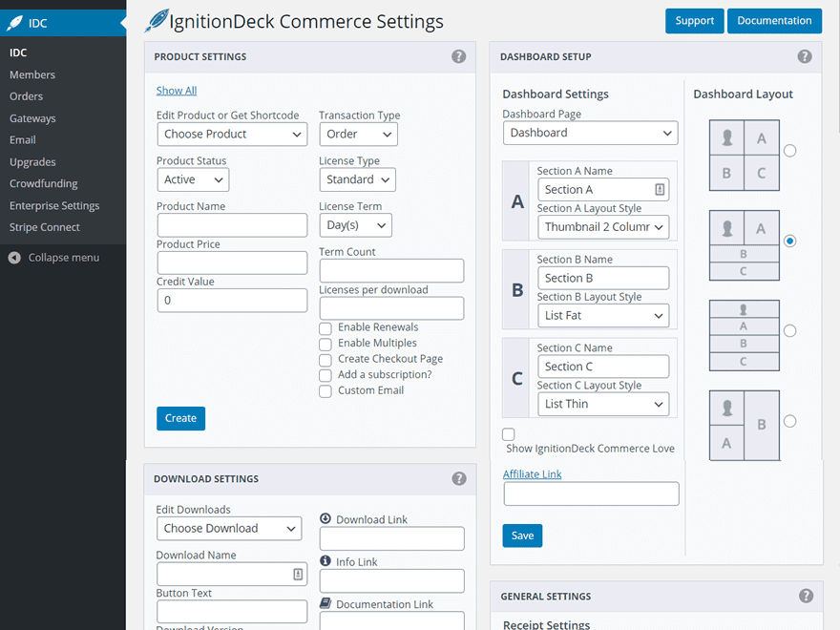This screenshot has height=630, width=840.
Task: Open Enterprise Settings menu item
Action: (x=54, y=206)
